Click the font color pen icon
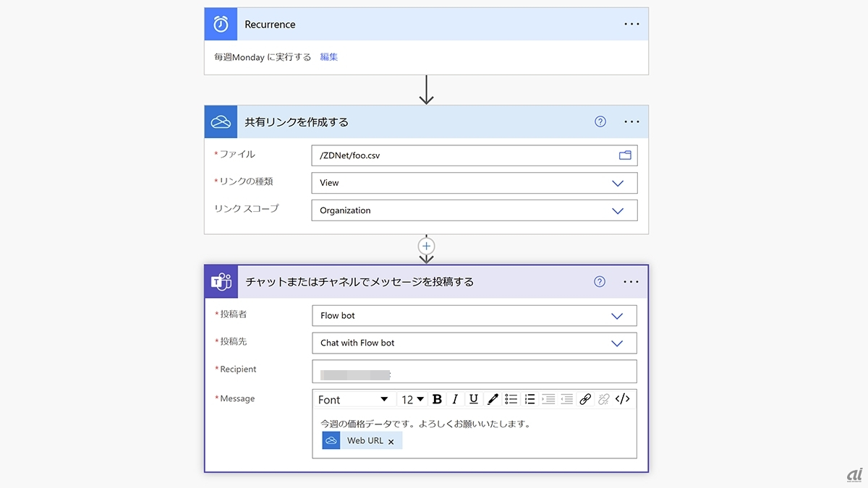This screenshot has height=488, width=868. 493,399
